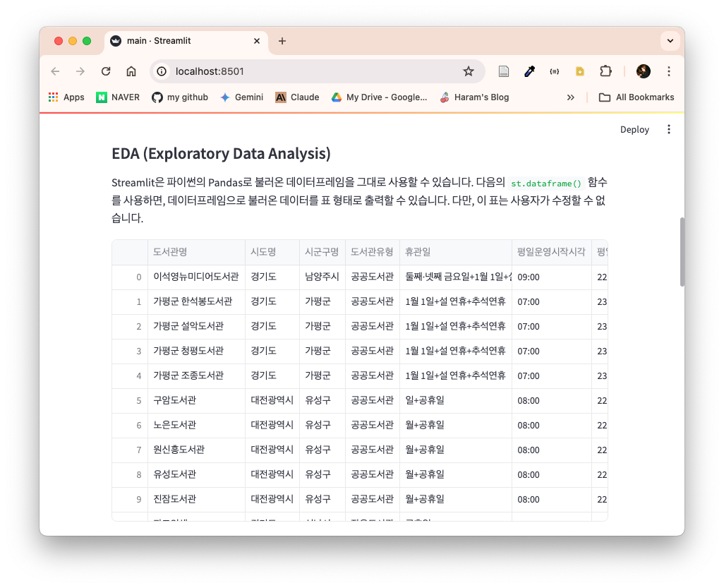This screenshot has width=724, height=588.
Task: Click the Deploy button
Action: (x=634, y=130)
